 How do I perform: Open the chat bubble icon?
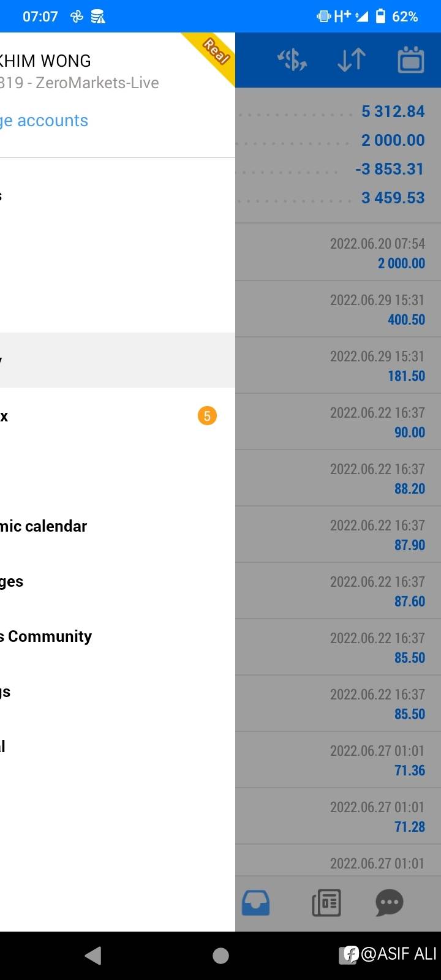(x=389, y=903)
